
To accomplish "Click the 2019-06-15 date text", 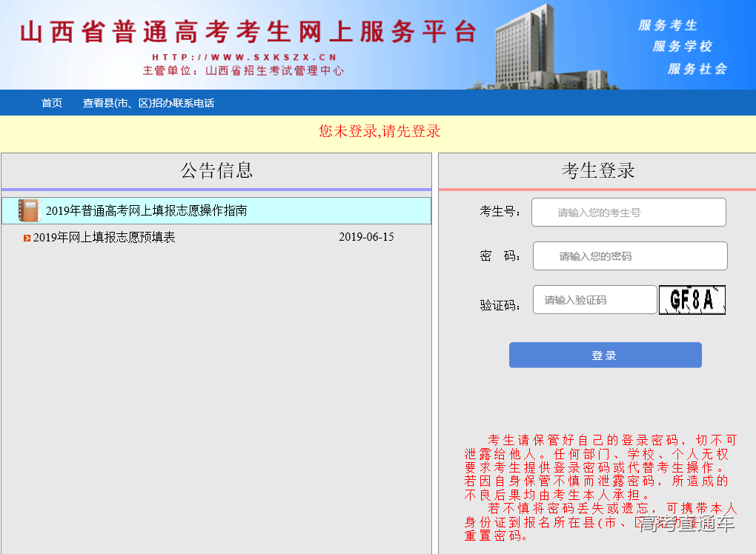I will pos(366,237).
